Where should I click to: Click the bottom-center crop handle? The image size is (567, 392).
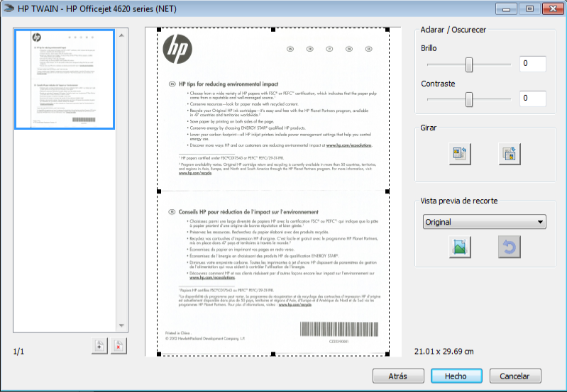273,354
